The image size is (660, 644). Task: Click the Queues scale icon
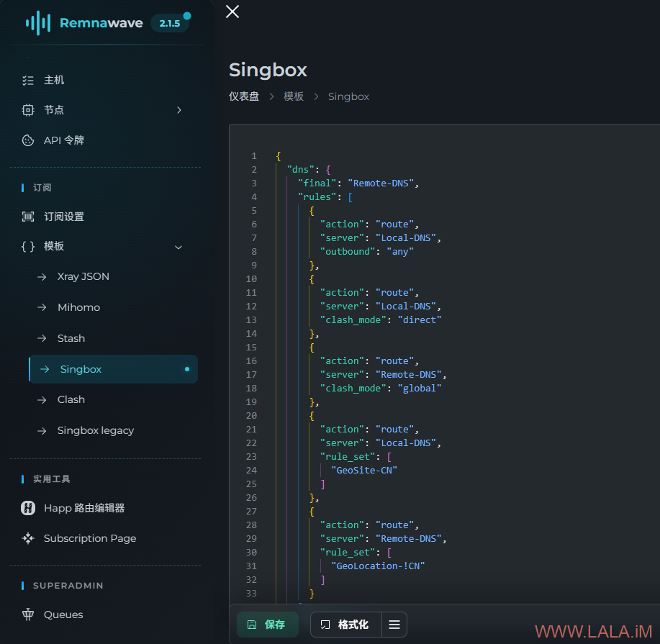coord(28,614)
